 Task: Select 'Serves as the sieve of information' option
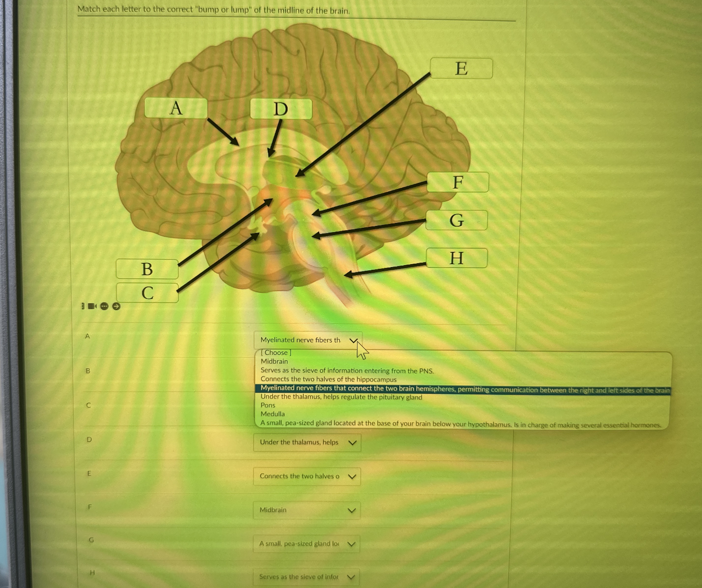pyautogui.click(x=347, y=371)
